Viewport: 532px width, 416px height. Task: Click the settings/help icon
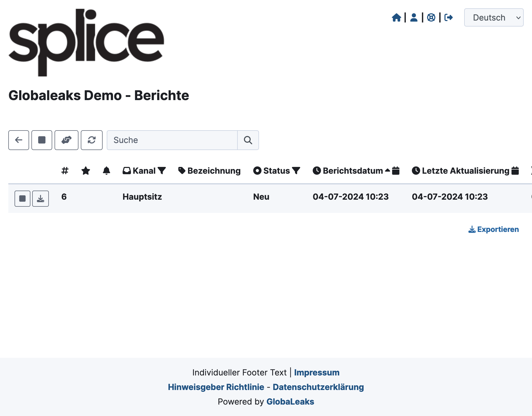[x=431, y=17]
